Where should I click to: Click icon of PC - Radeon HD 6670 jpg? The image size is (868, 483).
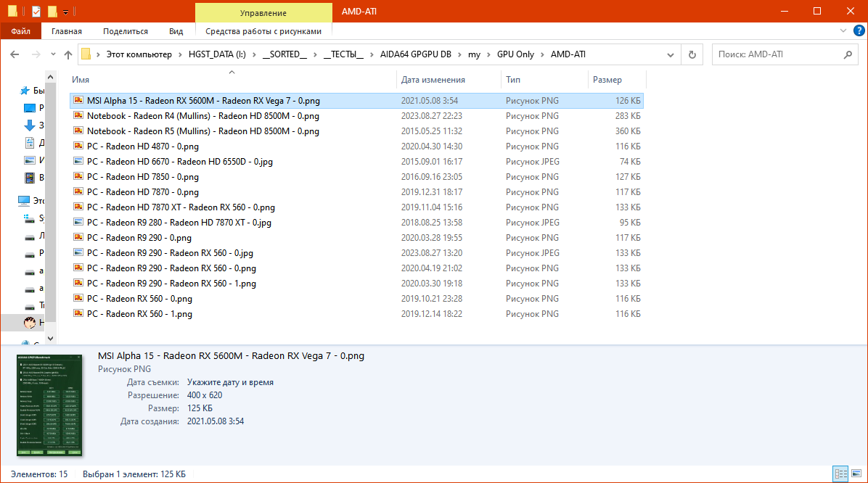(78, 162)
